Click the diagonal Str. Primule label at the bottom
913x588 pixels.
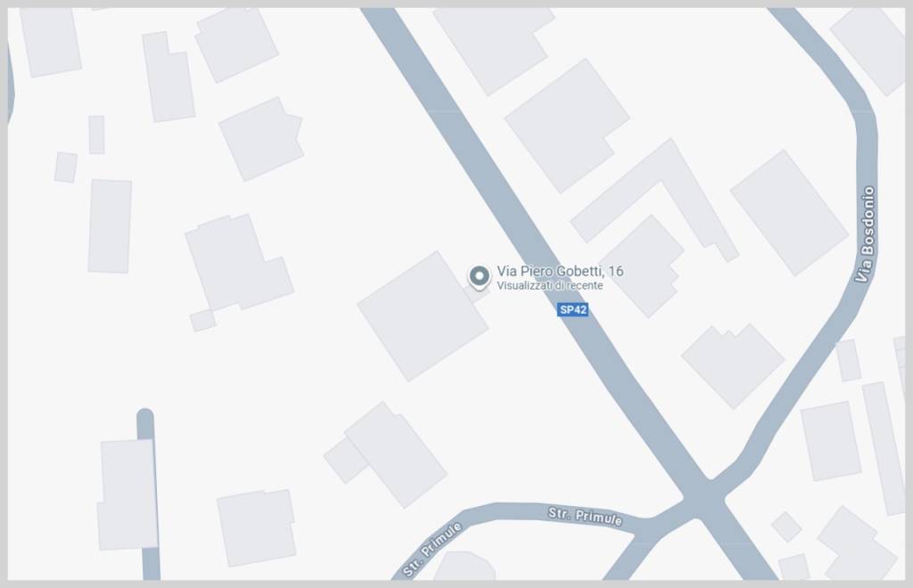pos(432,549)
